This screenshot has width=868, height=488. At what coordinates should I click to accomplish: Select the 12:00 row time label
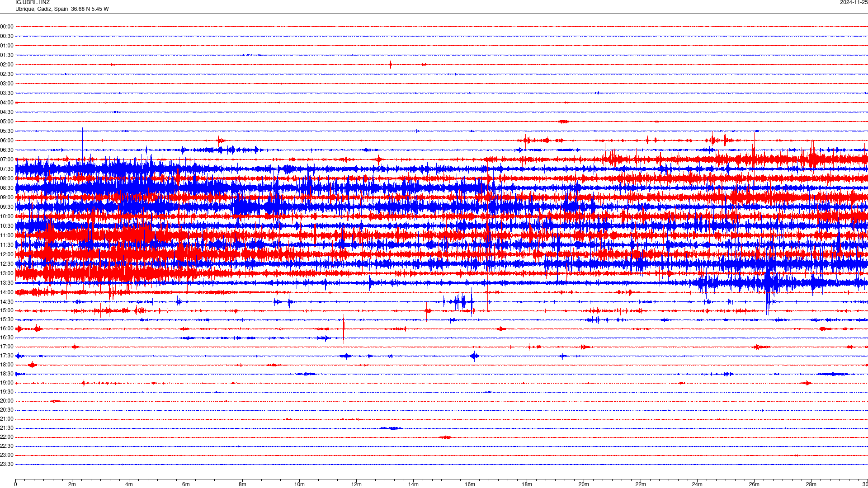coord(7,254)
